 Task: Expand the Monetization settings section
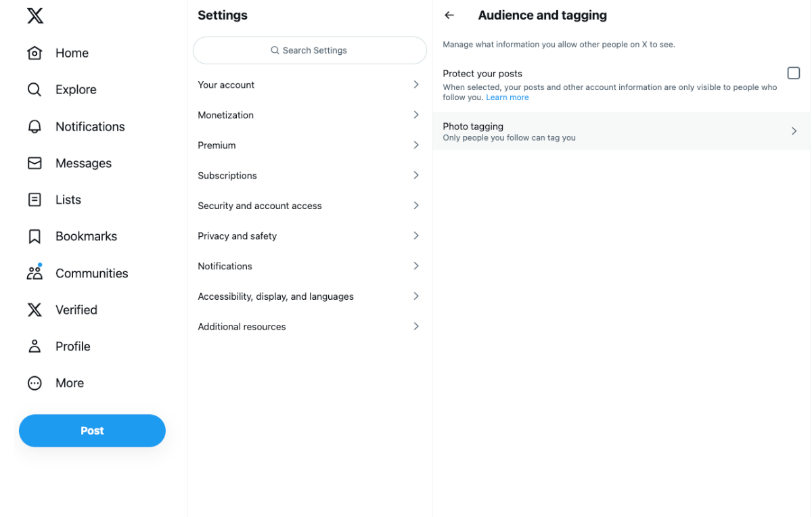pos(309,114)
